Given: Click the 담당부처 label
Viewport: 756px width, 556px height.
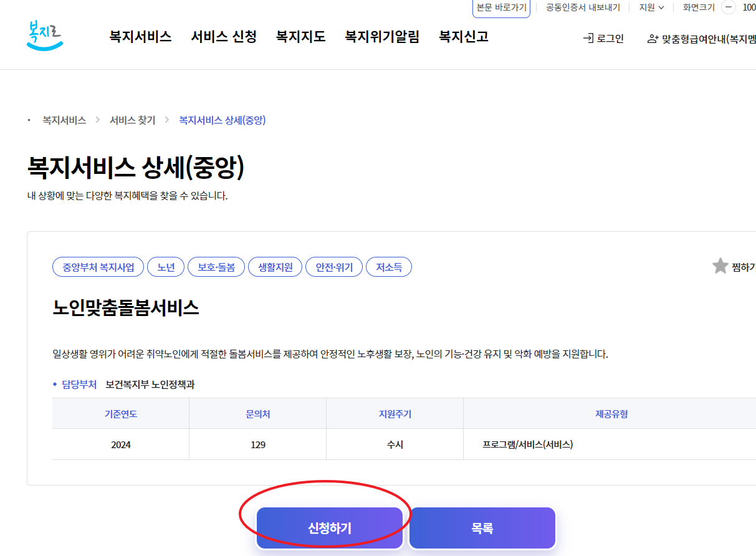Looking at the screenshot, I should [79, 385].
